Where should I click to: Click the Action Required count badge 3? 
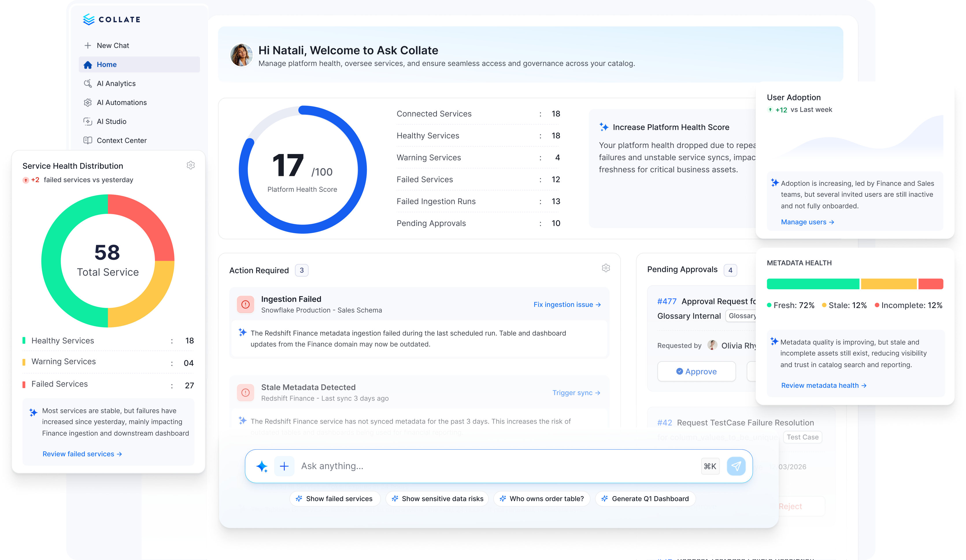click(302, 270)
